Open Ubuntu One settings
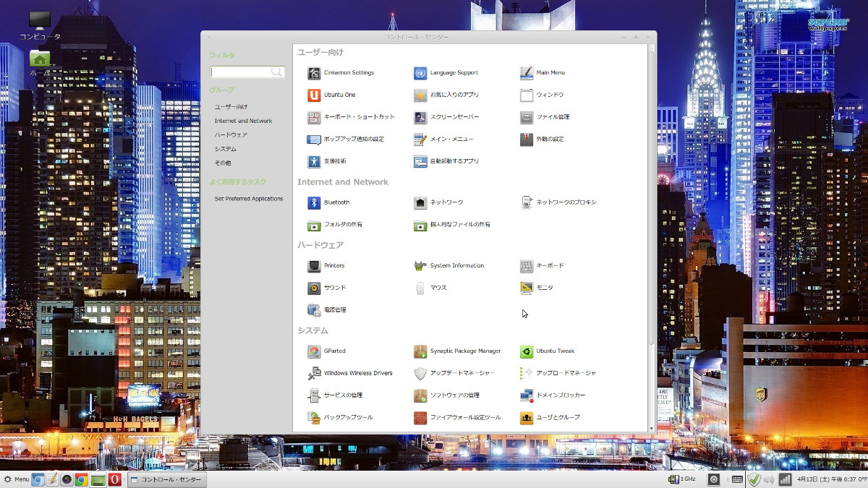This screenshot has width=868, height=488. 331,95
